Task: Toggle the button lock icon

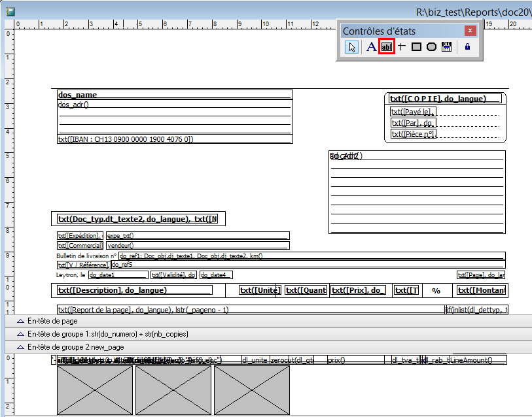Action: pos(467,47)
